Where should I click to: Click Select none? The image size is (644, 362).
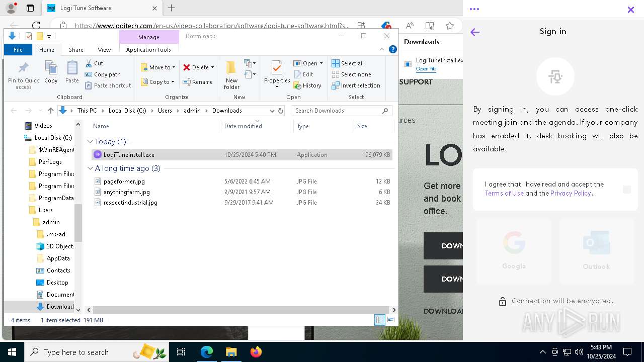[351, 74]
